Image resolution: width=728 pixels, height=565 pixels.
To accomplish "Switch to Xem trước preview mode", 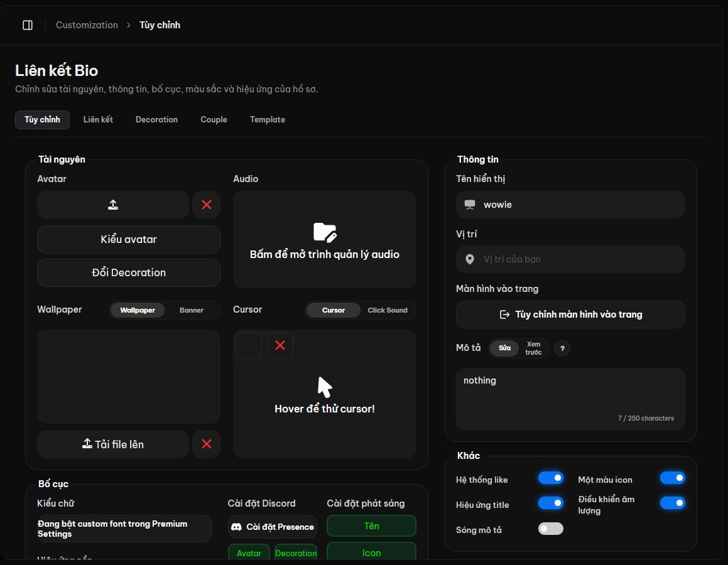I will 533,348.
